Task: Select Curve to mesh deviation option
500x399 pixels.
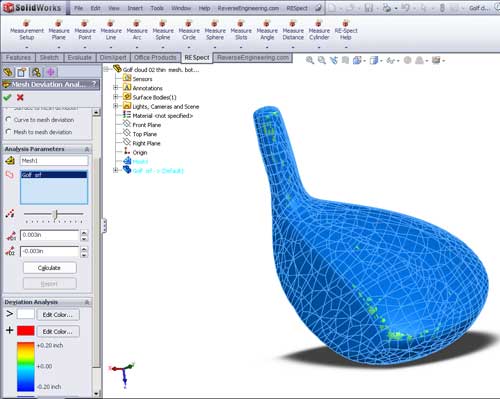Action: pyautogui.click(x=40, y=120)
